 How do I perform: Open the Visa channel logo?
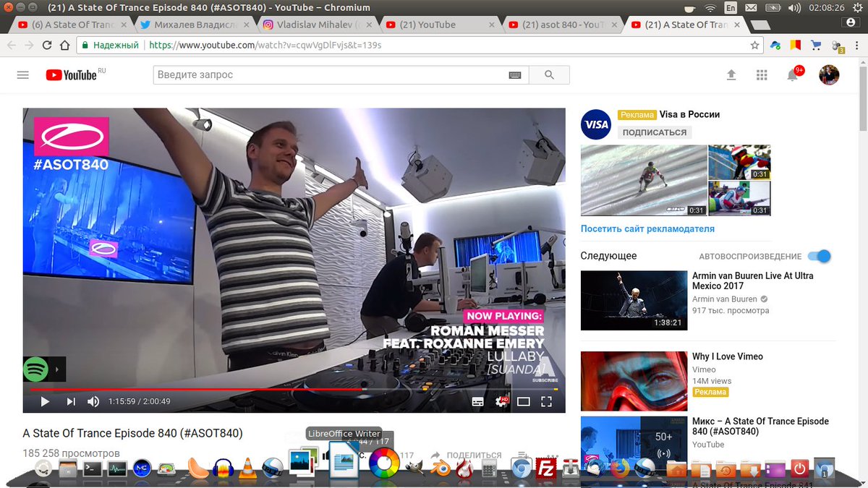click(x=596, y=124)
